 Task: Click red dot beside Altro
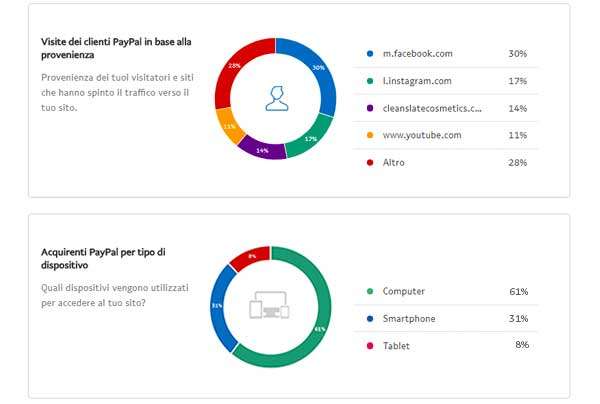click(x=370, y=162)
